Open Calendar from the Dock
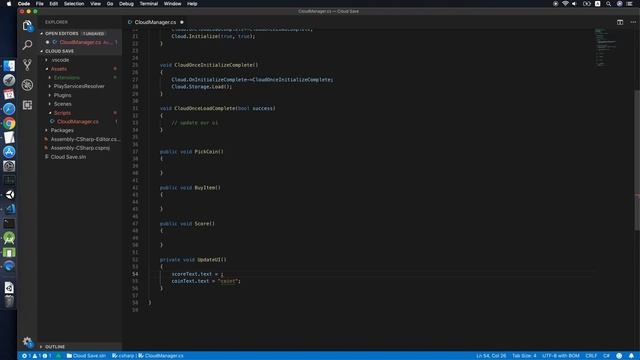Viewport: 640px width, 360px height. click(x=9, y=94)
